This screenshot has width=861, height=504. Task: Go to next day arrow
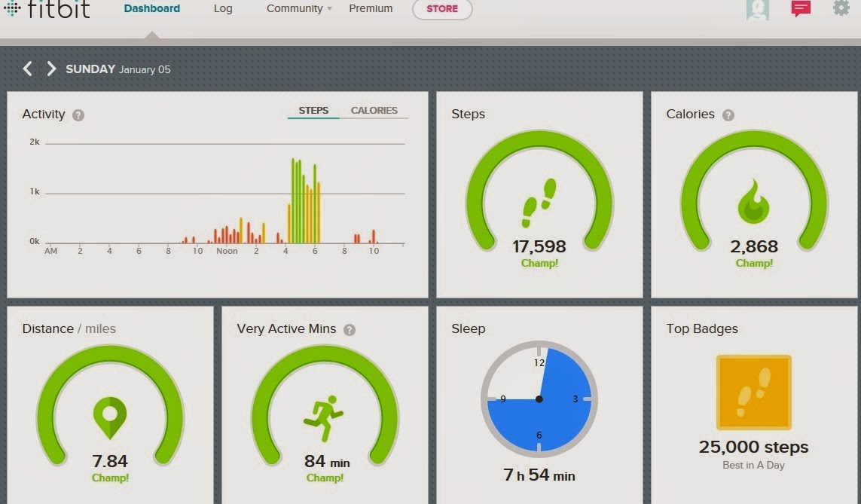pos(51,69)
